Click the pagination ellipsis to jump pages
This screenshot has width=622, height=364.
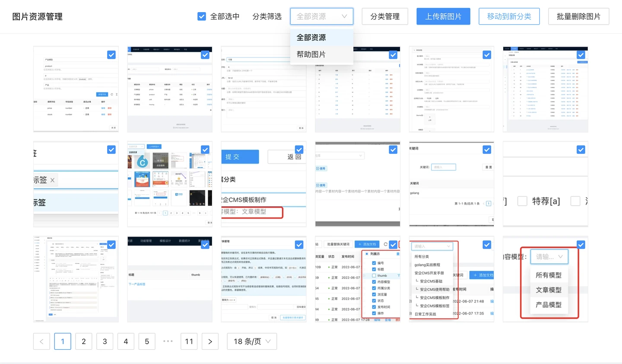pos(168,342)
